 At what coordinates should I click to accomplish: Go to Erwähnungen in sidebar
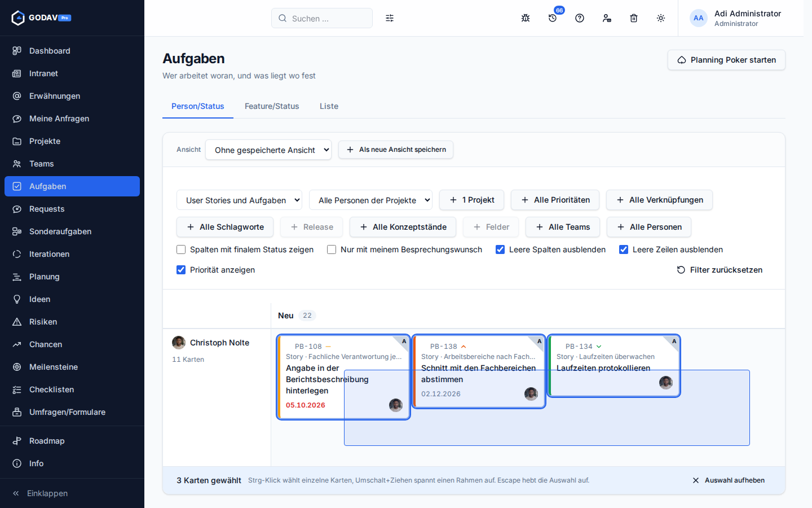tap(72, 96)
